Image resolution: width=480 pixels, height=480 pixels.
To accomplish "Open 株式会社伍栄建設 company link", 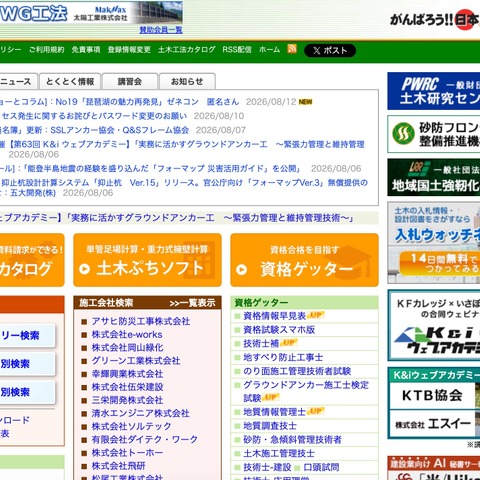I will [127, 387].
